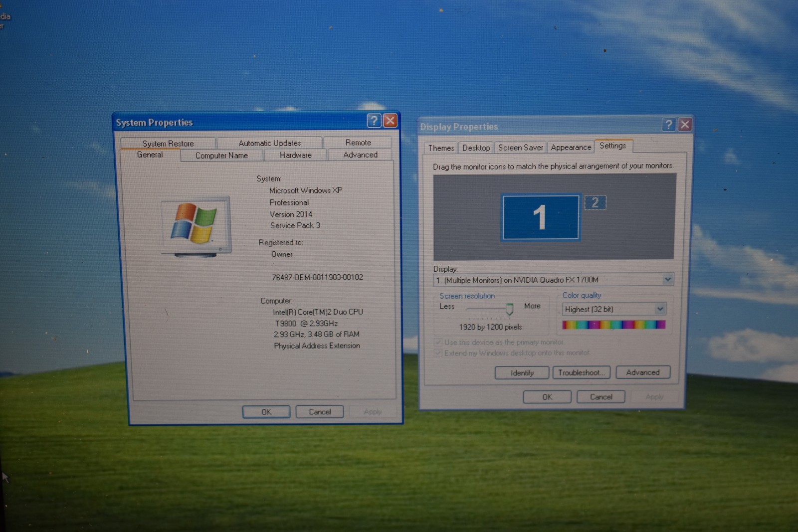The width and height of the screenshot is (798, 532).
Task: Click the System Properties help question-mark icon
Action: (374, 120)
